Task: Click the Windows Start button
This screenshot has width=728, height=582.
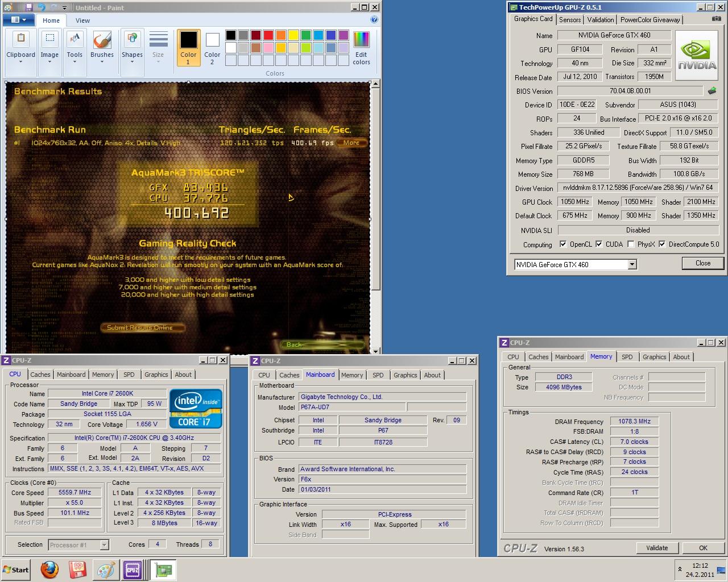Action: [x=16, y=569]
